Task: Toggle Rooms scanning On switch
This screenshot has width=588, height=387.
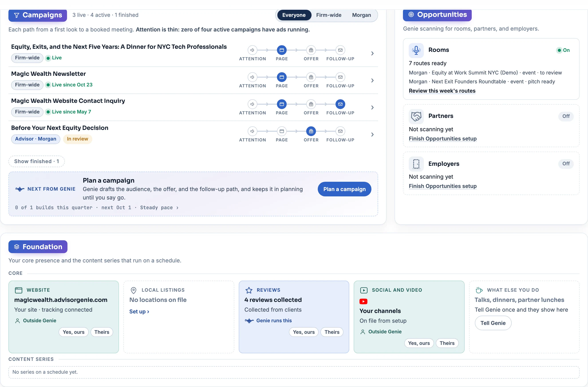Action: (x=563, y=50)
